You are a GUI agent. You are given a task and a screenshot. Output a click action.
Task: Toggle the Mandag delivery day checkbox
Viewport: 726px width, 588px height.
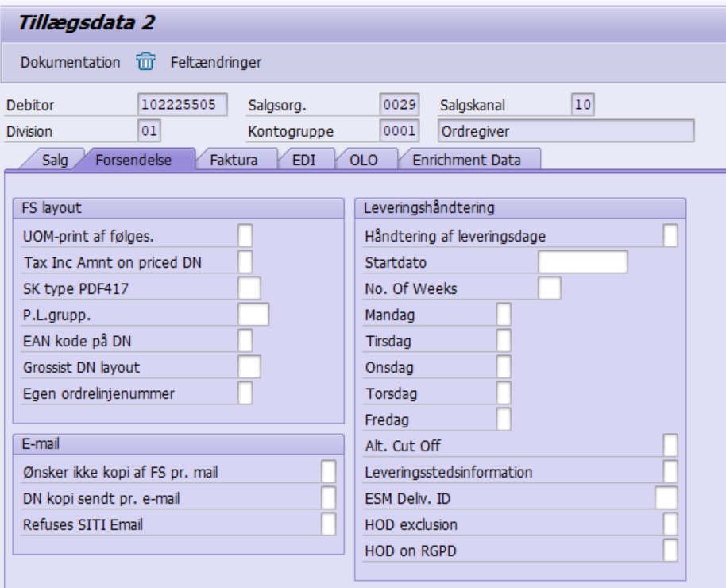(x=504, y=315)
